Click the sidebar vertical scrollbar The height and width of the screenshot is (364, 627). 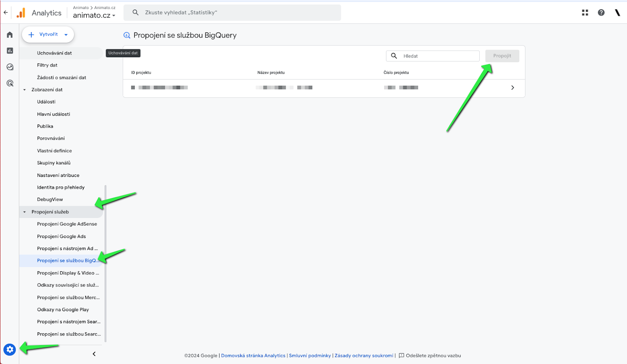click(106, 263)
